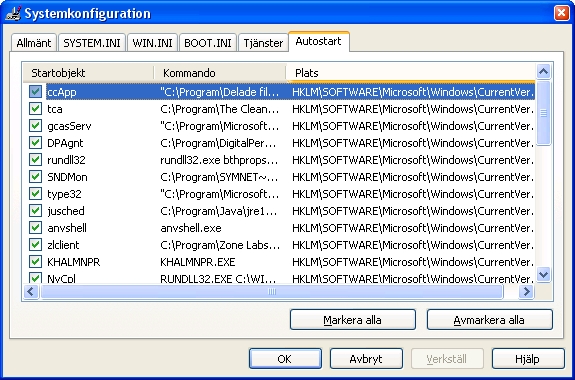575x380 pixels.
Task: Disable the jusched startup checkbox
Action: (35, 211)
